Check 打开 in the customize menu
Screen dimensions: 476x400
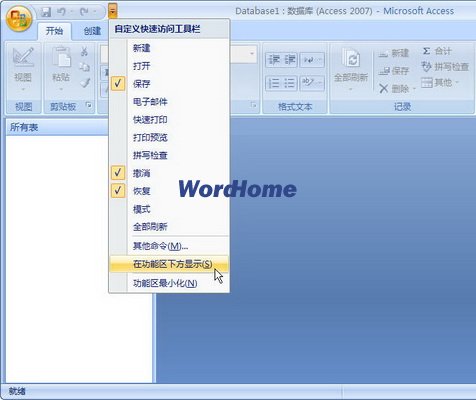(x=169, y=66)
